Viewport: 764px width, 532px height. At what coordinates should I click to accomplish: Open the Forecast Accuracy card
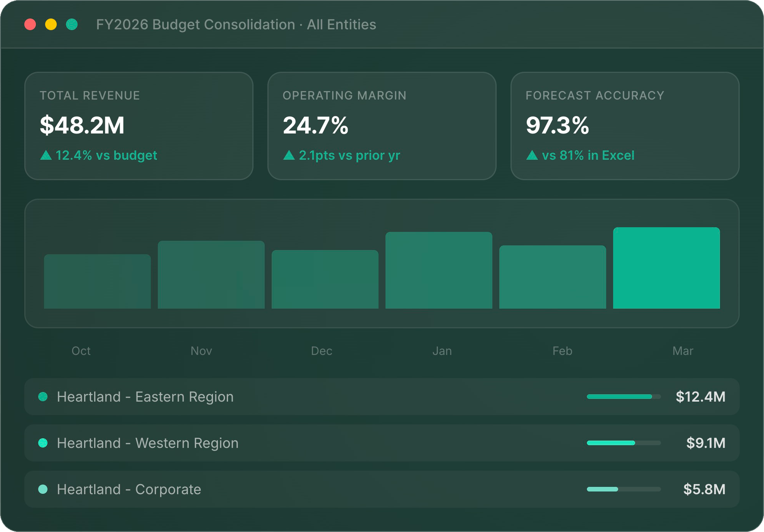click(x=625, y=126)
